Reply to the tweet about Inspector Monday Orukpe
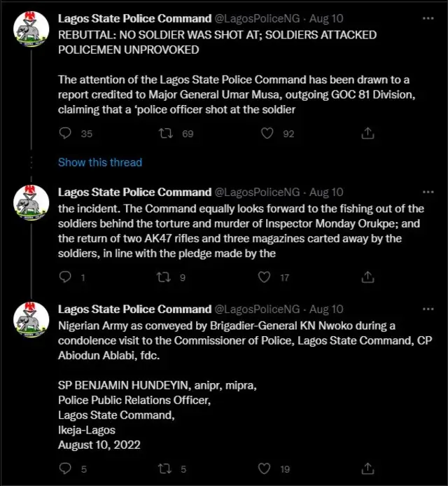This screenshot has height=486, width=448. pyautogui.click(x=65, y=277)
